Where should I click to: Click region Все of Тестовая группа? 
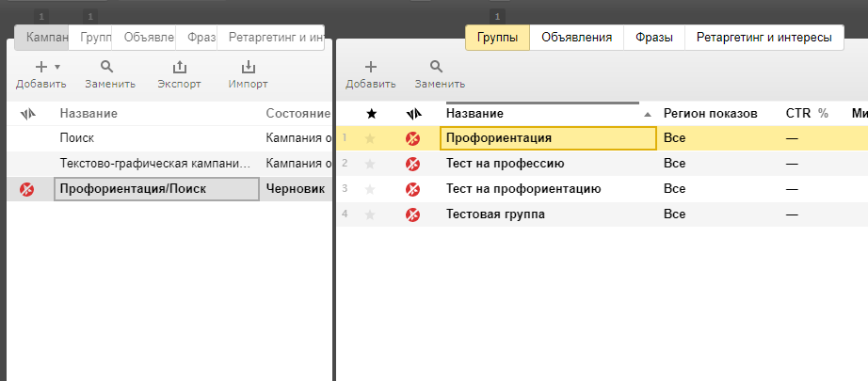click(674, 214)
